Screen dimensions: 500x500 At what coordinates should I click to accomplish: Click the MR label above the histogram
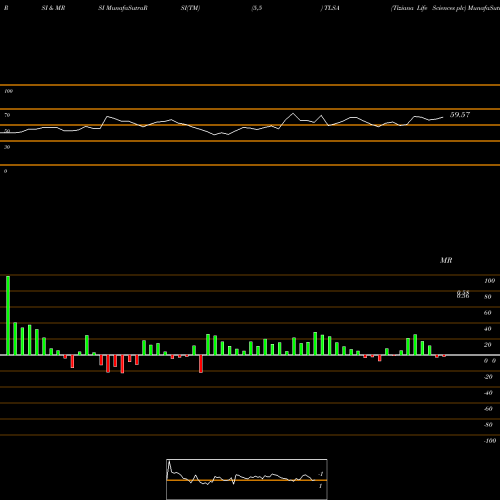pos(446,260)
